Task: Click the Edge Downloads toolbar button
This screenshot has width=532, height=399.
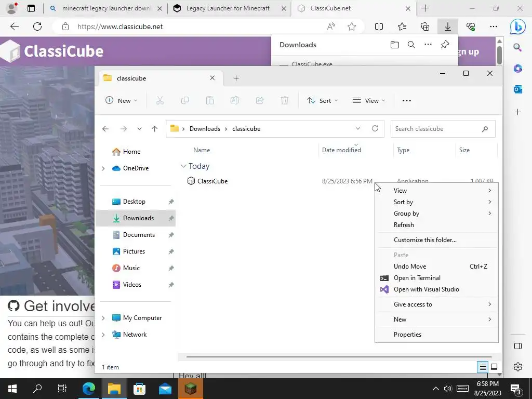Action: [x=448, y=26]
